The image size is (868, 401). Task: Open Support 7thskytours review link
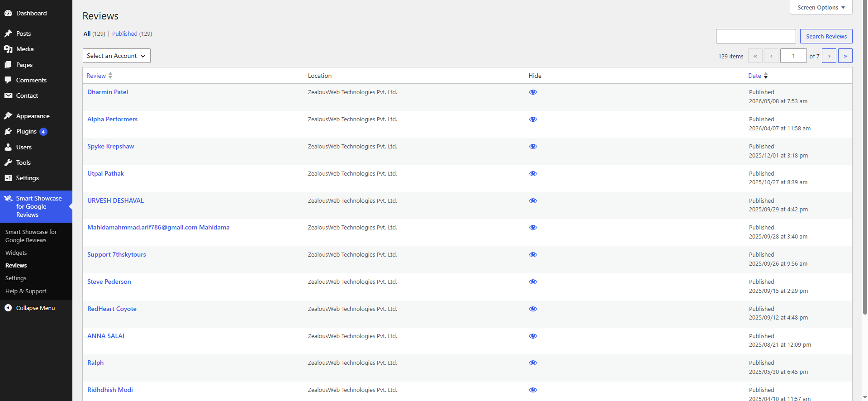coord(117,254)
